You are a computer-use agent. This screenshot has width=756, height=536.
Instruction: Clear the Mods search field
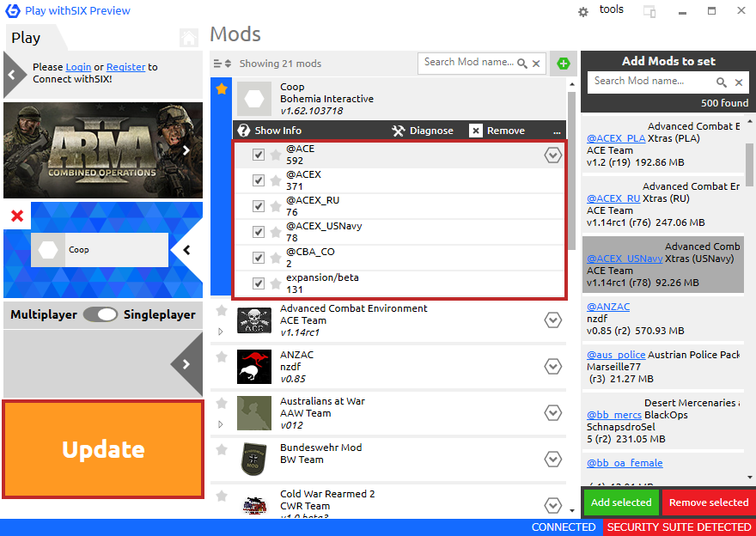(536, 64)
